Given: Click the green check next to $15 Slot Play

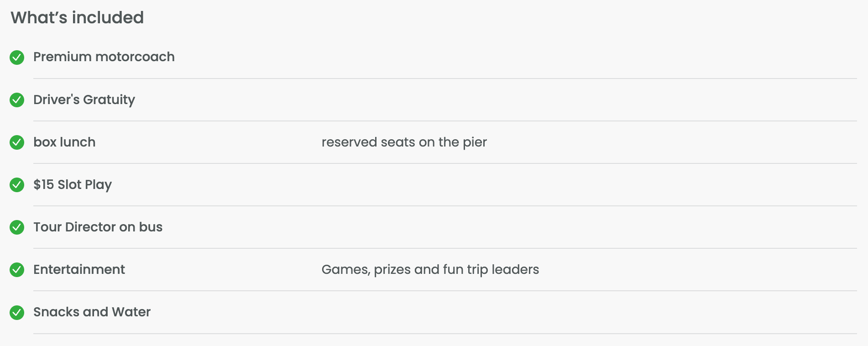Looking at the screenshot, I should point(17,185).
